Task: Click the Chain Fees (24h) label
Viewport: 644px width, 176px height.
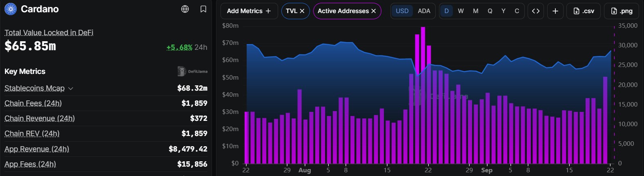Action: [33, 103]
